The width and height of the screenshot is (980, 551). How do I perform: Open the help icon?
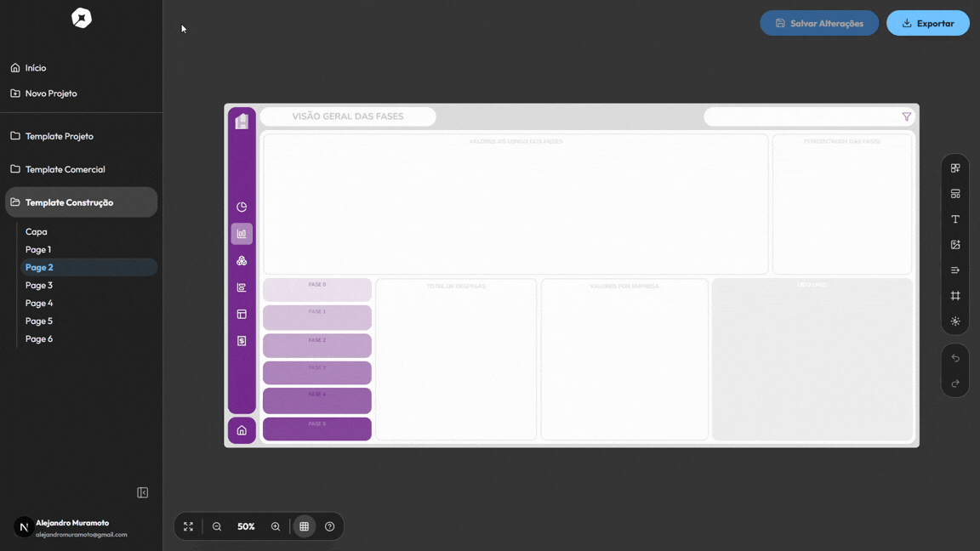[330, 526]
